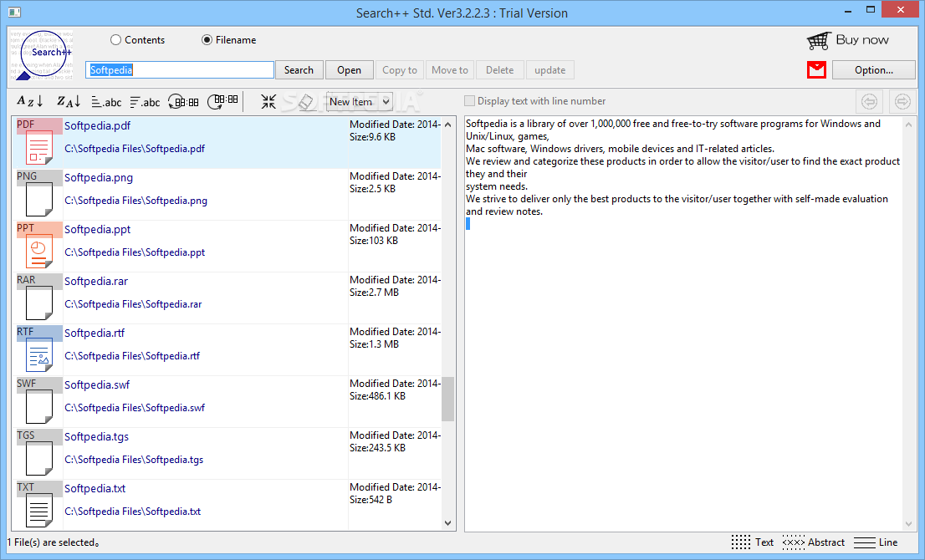This screenshot has width=925, height=560.
Task: Select Softpedia.pdf in results
Action: click(97, 125)
